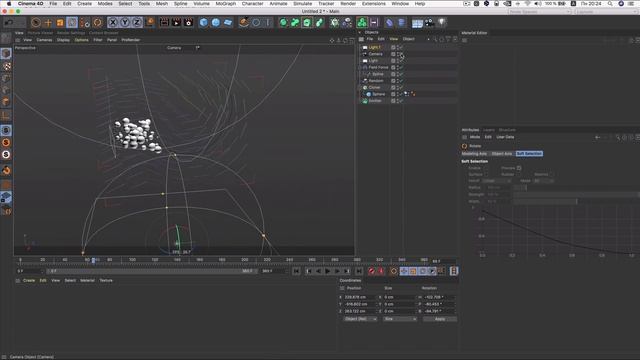Click the Apply button in Coordinates
Viewport: 640px width, 360px height.
pyautogui.click(x=440, y=319)
